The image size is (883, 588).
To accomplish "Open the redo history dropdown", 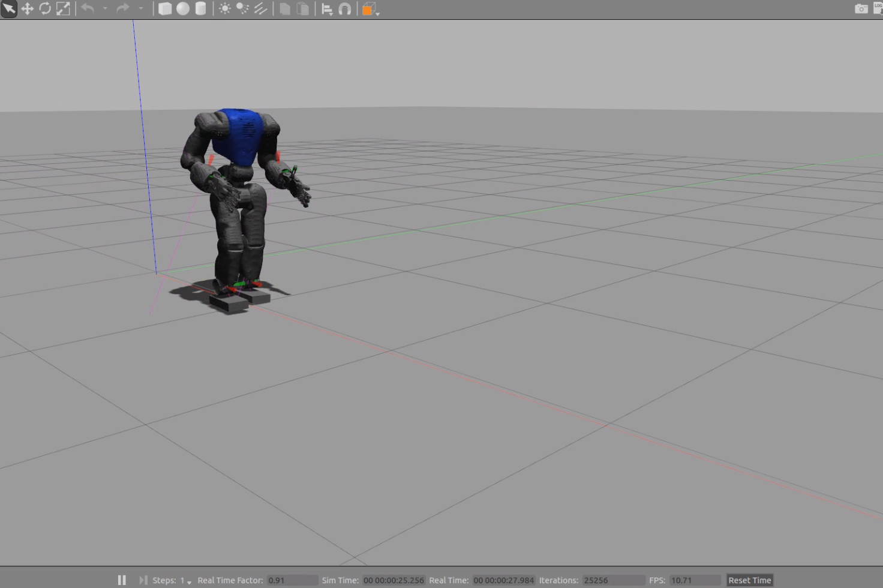I will click(x=141, y=9).
